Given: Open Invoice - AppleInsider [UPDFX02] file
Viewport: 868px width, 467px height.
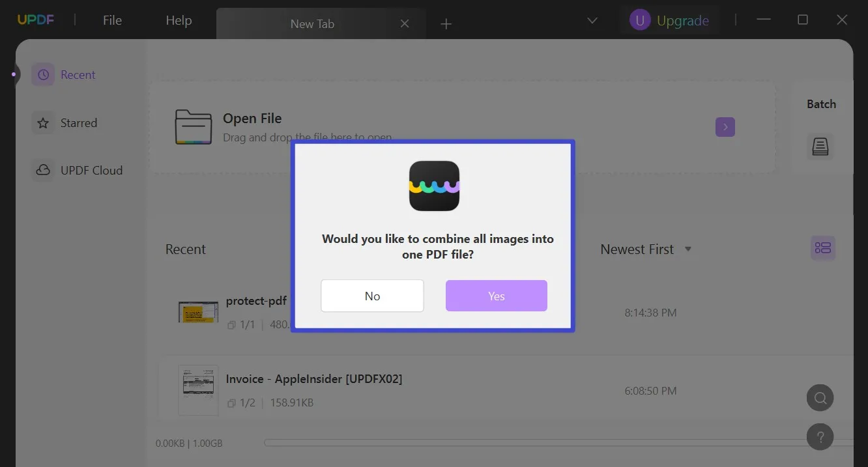Looking at the screenshot, I should click(x=314, y=379).
